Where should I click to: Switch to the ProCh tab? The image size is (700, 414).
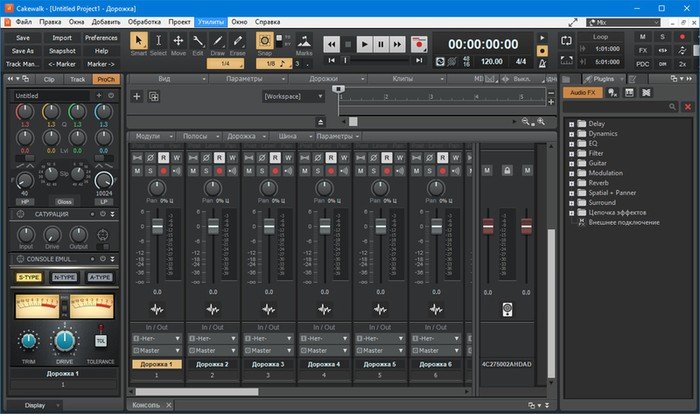tap(106, 79)
